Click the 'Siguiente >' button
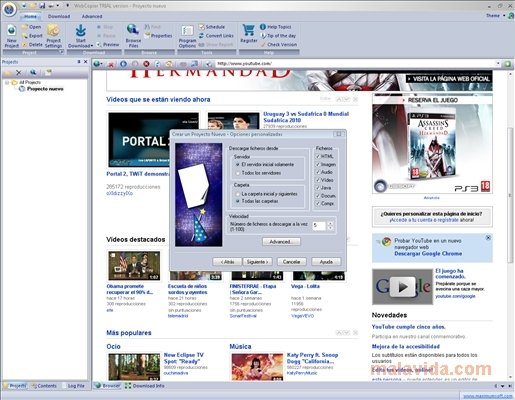Viewport: 515px width, 400px height. pyautogui.click(x=257, y=262)
